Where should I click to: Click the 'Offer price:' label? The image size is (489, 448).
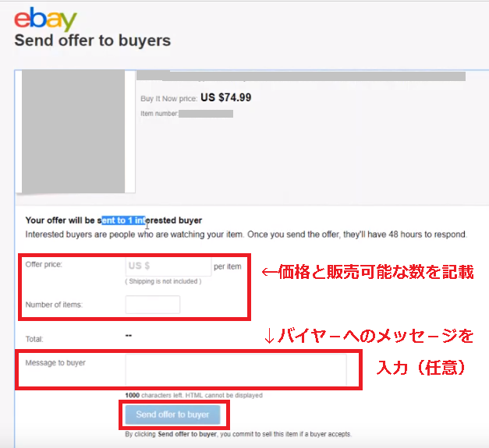tap(44, 264)
